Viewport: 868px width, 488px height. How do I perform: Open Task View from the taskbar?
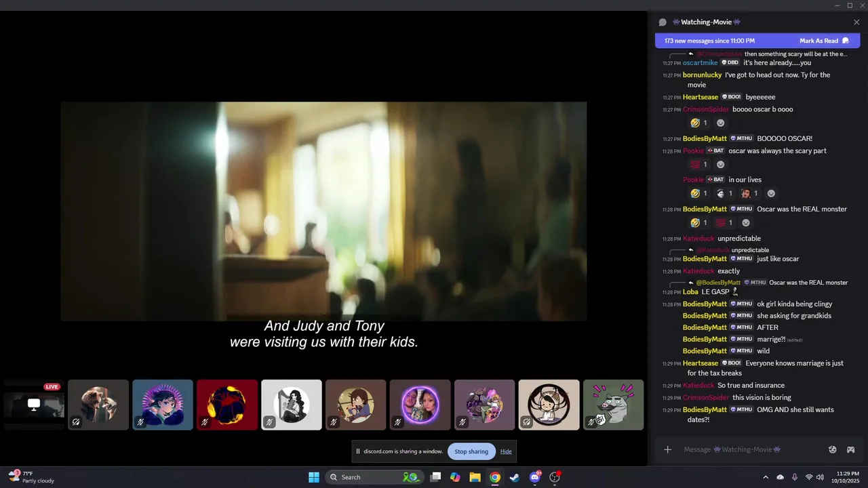pyautogui.click(x=436, y=477)
